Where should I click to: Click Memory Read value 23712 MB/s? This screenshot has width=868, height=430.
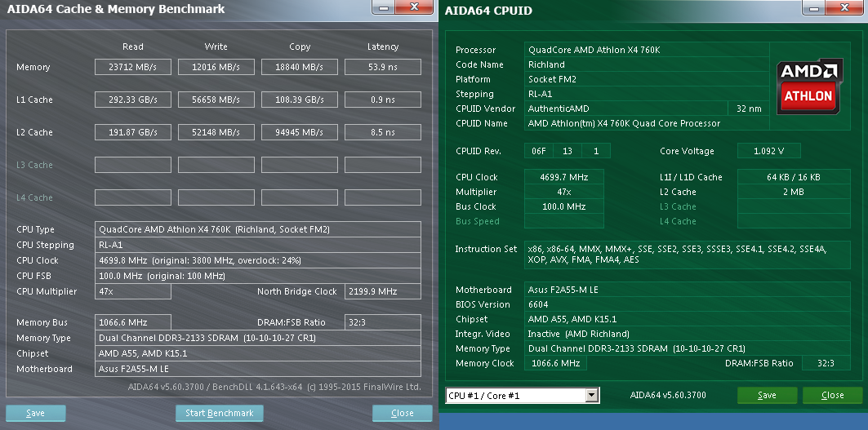pyautogui.click(x=133, y=67)
